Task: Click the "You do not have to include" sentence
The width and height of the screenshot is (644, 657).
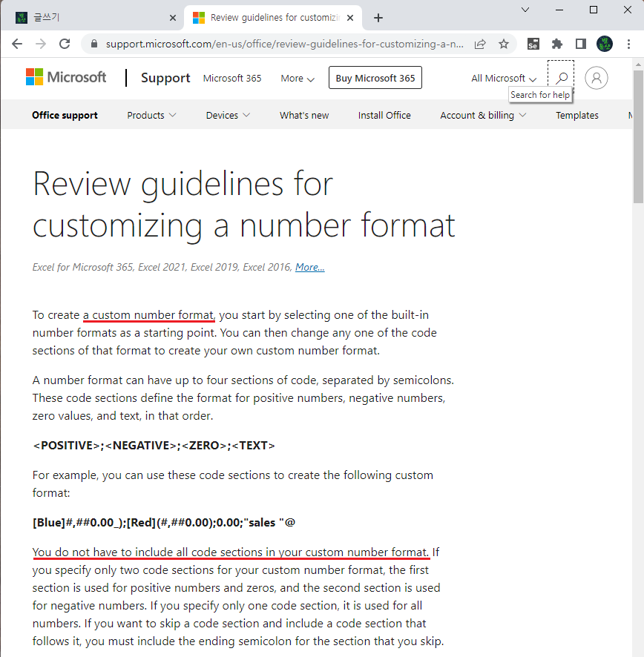Action: coord(231,552)
